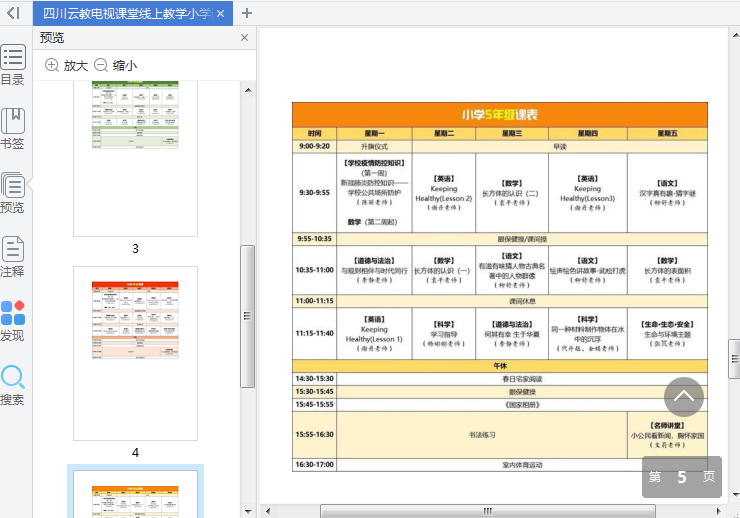Click the scroll-to-top round arrow button

point(684,397)
